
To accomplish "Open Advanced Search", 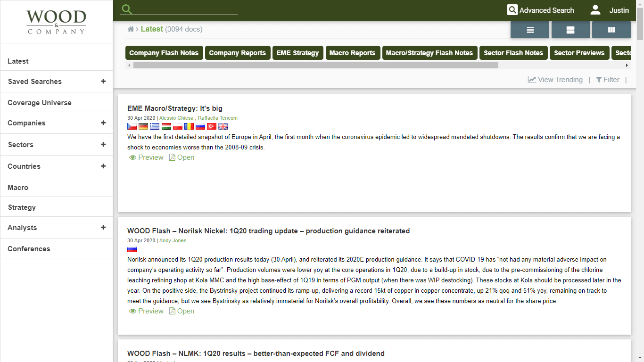I will [540, 10].
